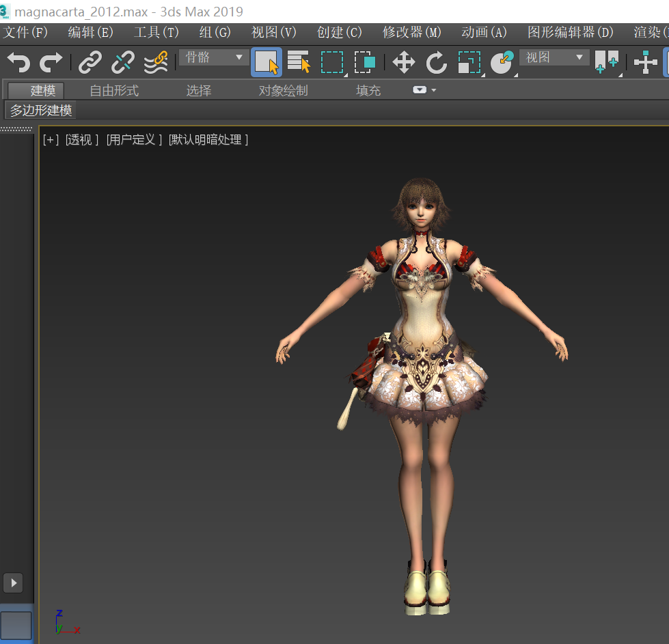Screen dimensions: 669x644
Task: Activate the Unlink Selection tool
Action: pos(123,63)
